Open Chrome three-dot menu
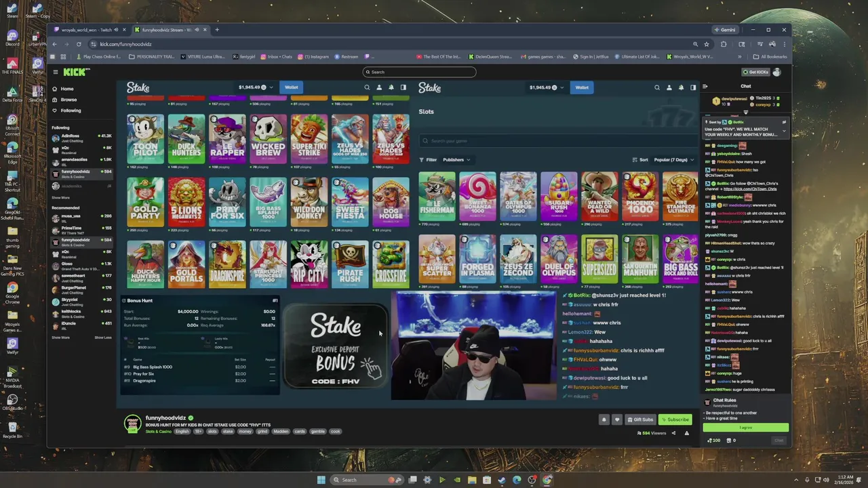This screenshot has width=868, height=488. [x=784, y=44]
